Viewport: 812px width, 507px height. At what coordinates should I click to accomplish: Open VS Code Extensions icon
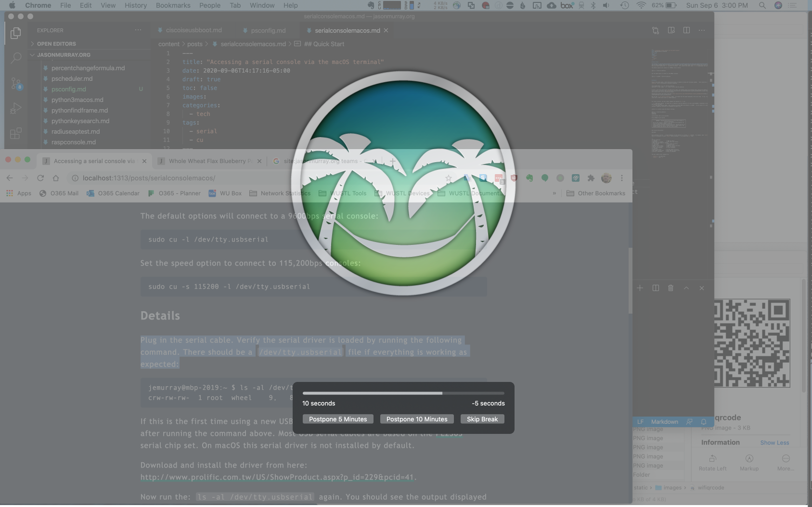click(x=15, y=133)
